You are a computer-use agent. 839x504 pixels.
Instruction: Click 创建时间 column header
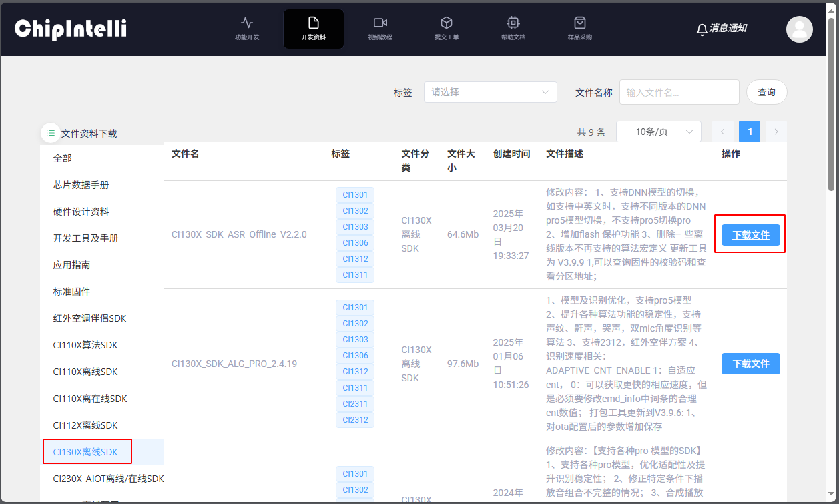pyautogui.click(x=511, y=154)
